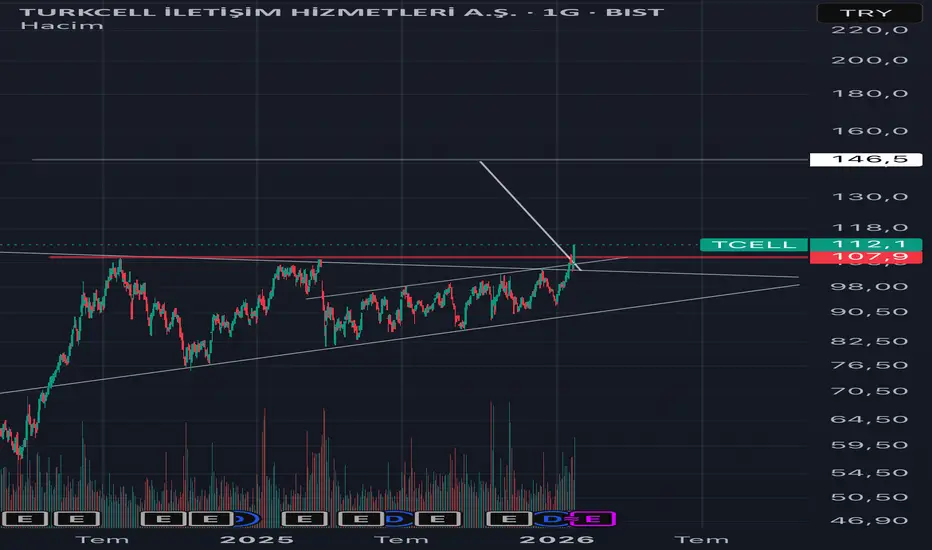Click the green 112,1 last price label

pos(866,244)
